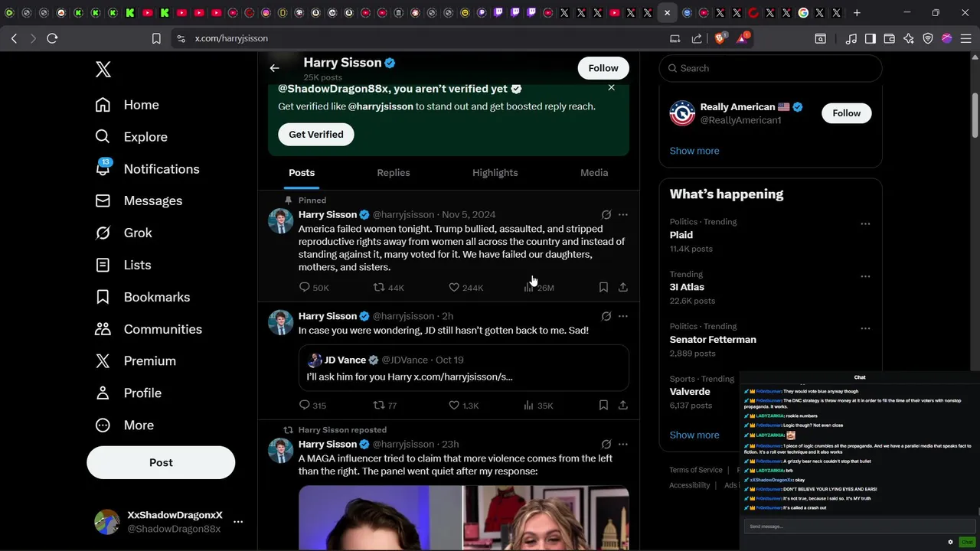View analytics of JD post (35K)
Viewport: 980px width, 551px height.
pos(538,405)
